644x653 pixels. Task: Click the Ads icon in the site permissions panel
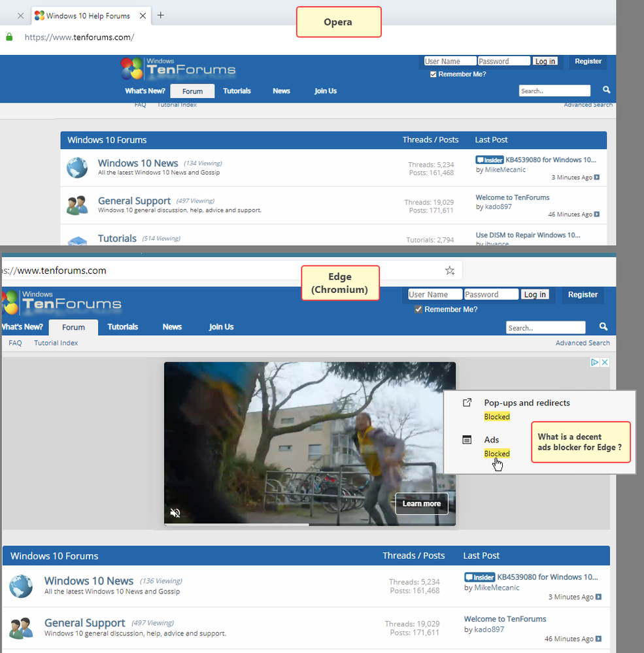coord(466,440)
